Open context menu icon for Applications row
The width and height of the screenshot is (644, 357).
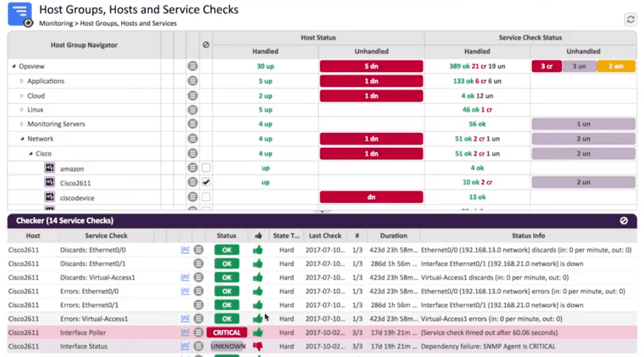click(193, 81)
